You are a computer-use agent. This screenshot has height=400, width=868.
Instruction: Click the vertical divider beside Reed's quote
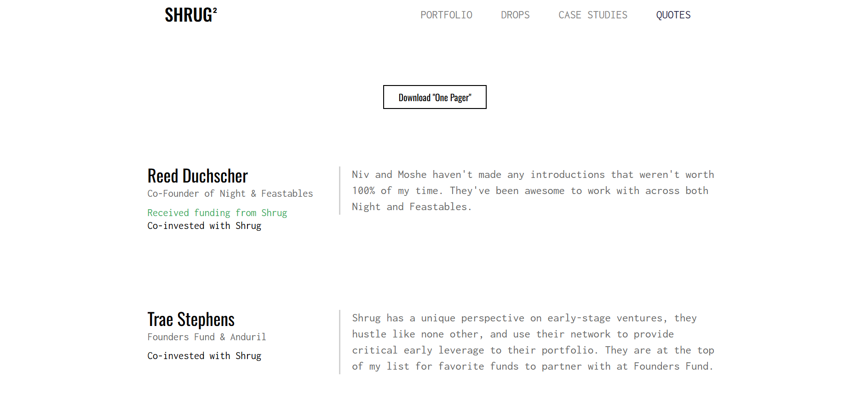pos(339,190)
